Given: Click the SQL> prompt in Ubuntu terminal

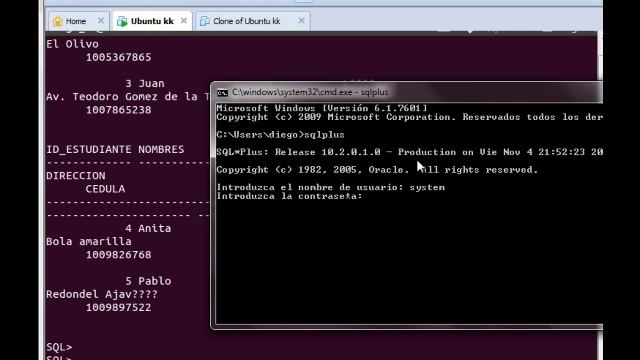Looking at the screenshot, I should pos(59,347).
